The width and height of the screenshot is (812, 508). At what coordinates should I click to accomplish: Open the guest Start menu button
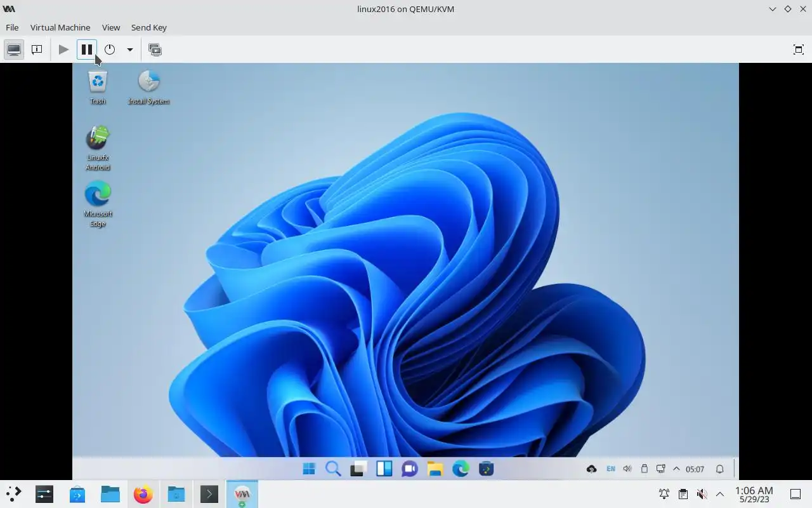pyautogui.click(x=309, y=469)
